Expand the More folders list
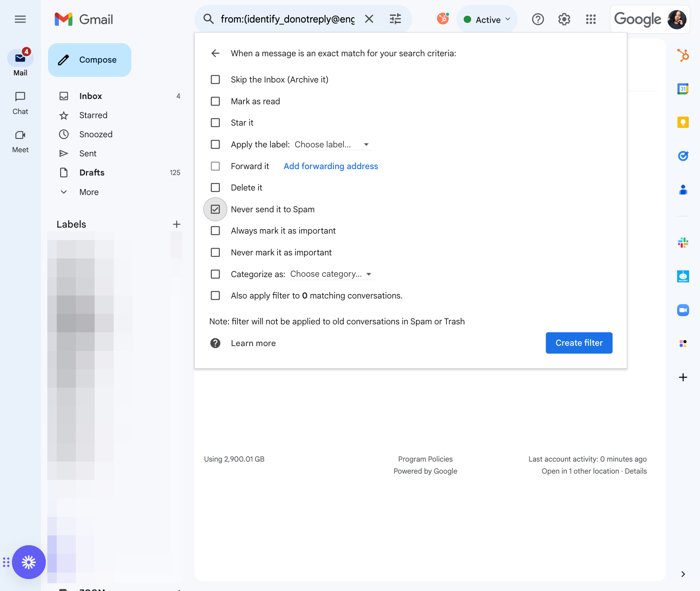Image resolution: width=700 pixels, height=591 pixels. (x=89, y=192)
